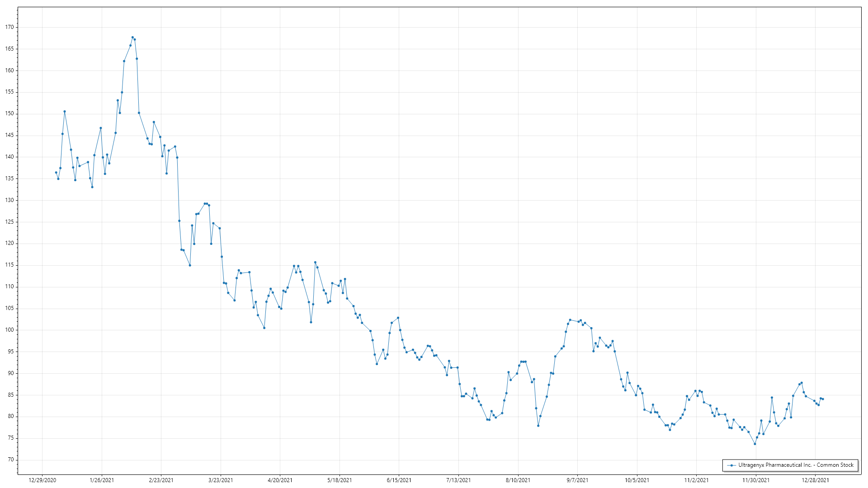Viewport: 868px width, 488px height.
Task: Click the first data point of the series
Action: pyautogui.click(x=56, y=173)
